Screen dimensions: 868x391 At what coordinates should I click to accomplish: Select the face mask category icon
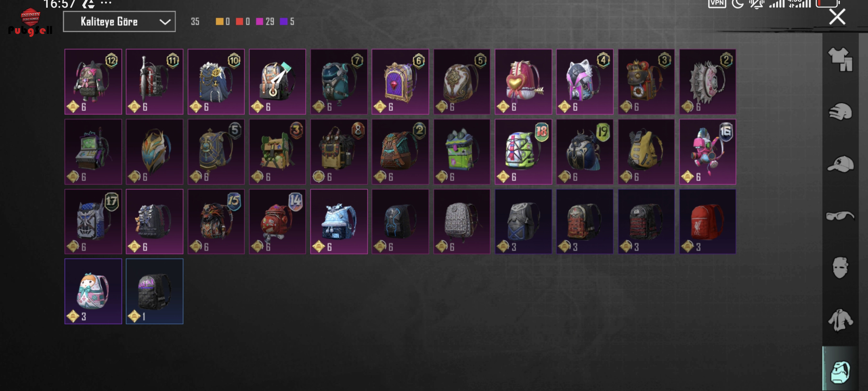(x=840, y=267)
